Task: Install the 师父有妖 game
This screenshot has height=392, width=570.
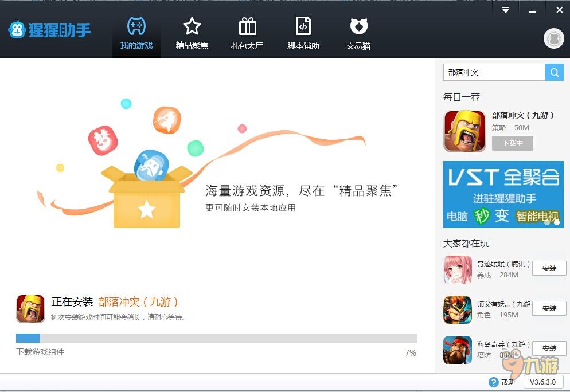Action: [549, 308]
